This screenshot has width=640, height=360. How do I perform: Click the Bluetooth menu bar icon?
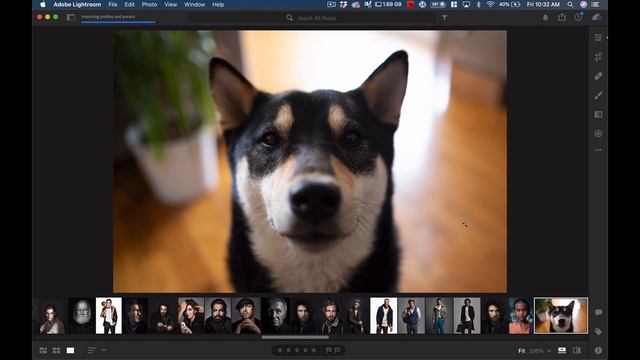point(478,4)
